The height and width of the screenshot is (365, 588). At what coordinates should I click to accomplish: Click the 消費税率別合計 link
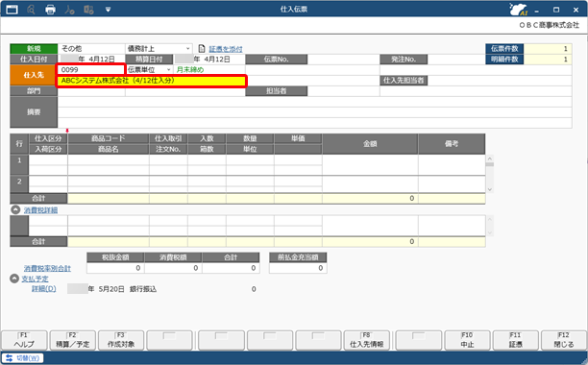click(x=47, y=268)
